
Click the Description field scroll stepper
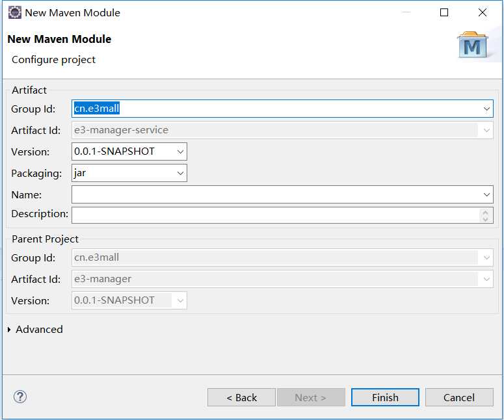[x=485, y=215]
